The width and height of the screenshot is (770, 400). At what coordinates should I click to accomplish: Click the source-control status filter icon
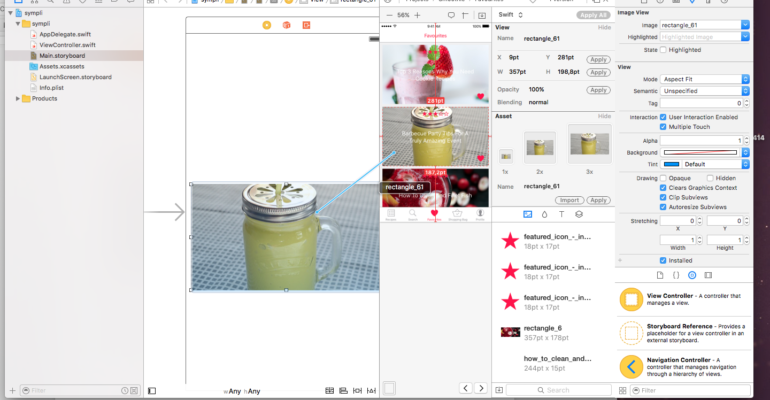click(x=134, y=391)
